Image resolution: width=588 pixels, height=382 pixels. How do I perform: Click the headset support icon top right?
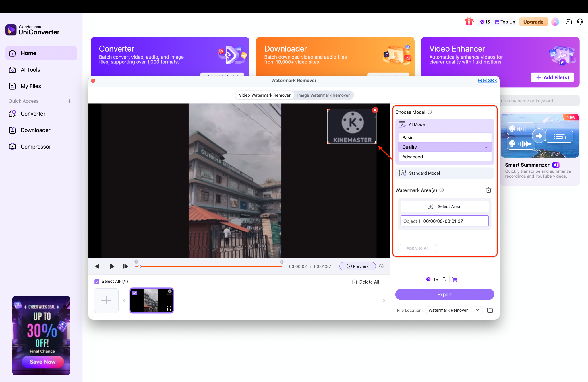(x=580, y=22)
